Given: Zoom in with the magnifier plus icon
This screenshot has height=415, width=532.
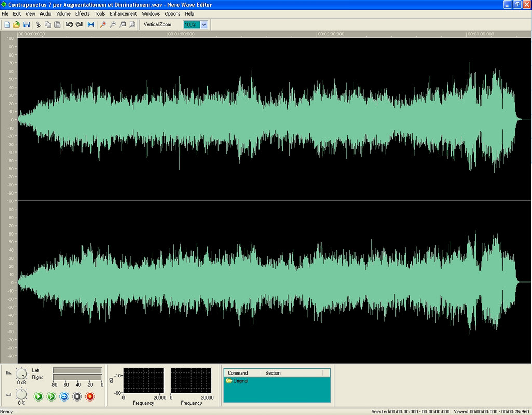Looking at the screenshot, I should coord(103,25).
